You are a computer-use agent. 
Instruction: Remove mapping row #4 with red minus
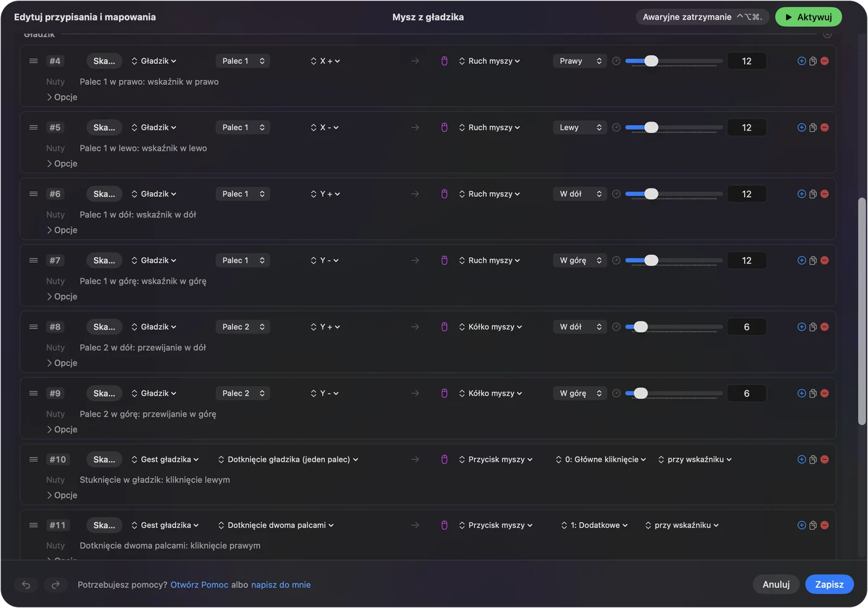click(825, 61)
